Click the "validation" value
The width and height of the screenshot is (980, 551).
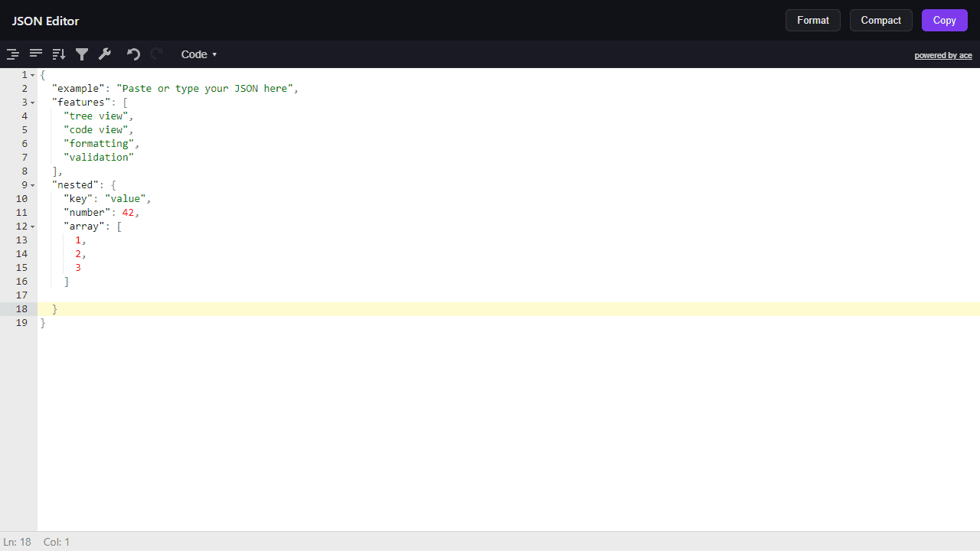click(99, 158)
